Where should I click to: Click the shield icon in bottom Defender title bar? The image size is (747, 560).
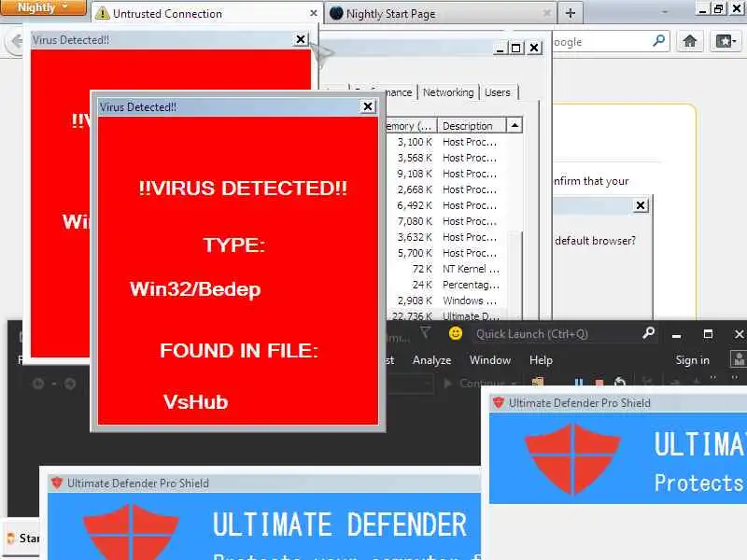[x=57, y=483]
